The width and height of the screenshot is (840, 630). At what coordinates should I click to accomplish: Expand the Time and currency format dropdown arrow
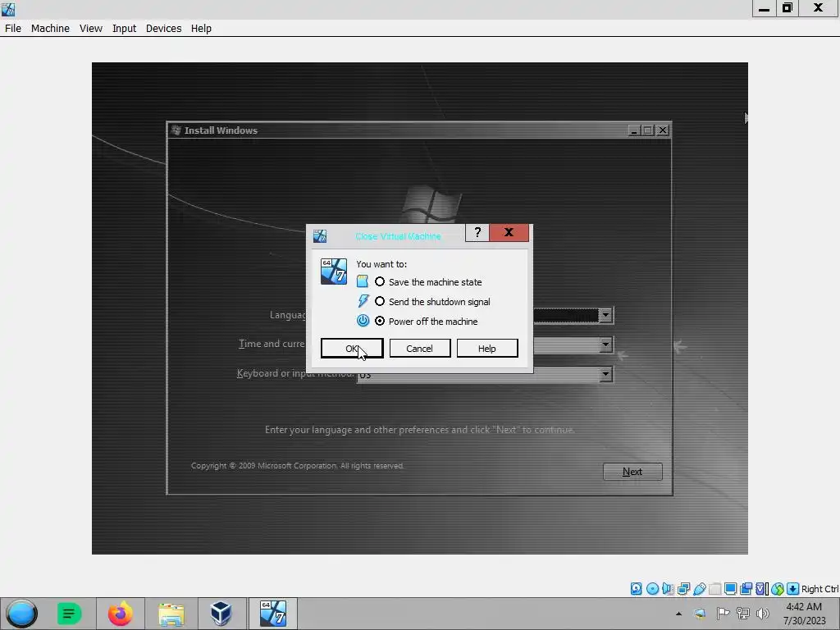(605, 345)
